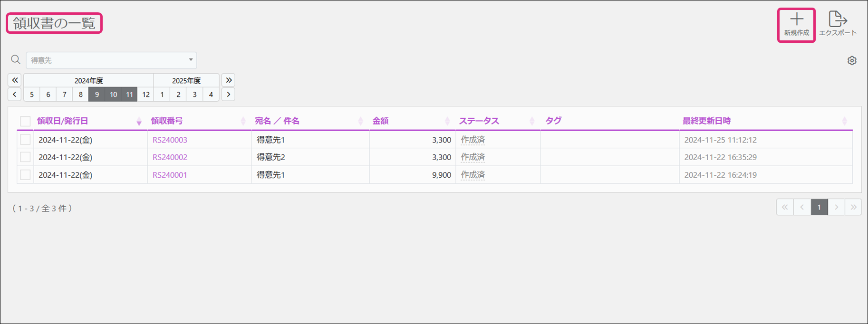868x324 pixels.
Task: Open the 得意先 dropdown filter
Action: pos(111,60)
